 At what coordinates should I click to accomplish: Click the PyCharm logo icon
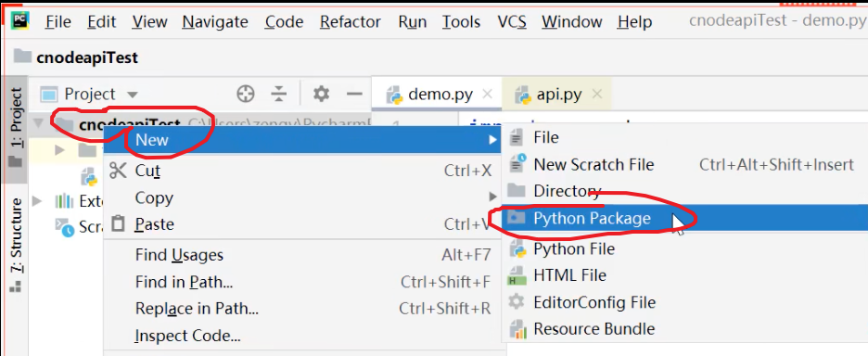point(19,20)
